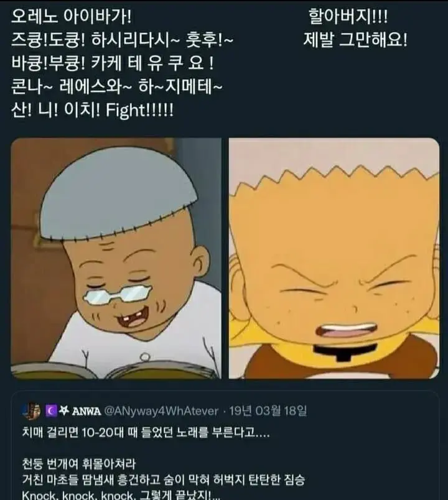Click the pentagram star icon beside ANWA
The width and height of the screenshot is (448, 500).
[64, 410]
